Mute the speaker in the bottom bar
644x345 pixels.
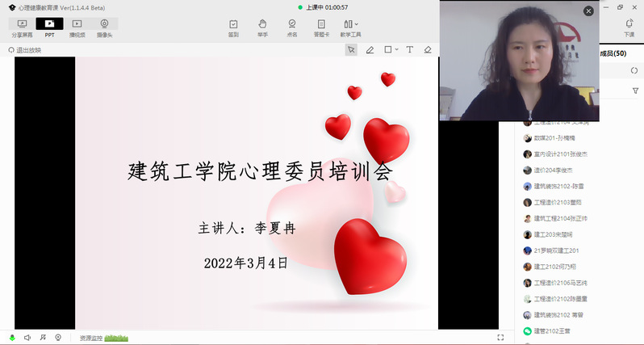27,337
